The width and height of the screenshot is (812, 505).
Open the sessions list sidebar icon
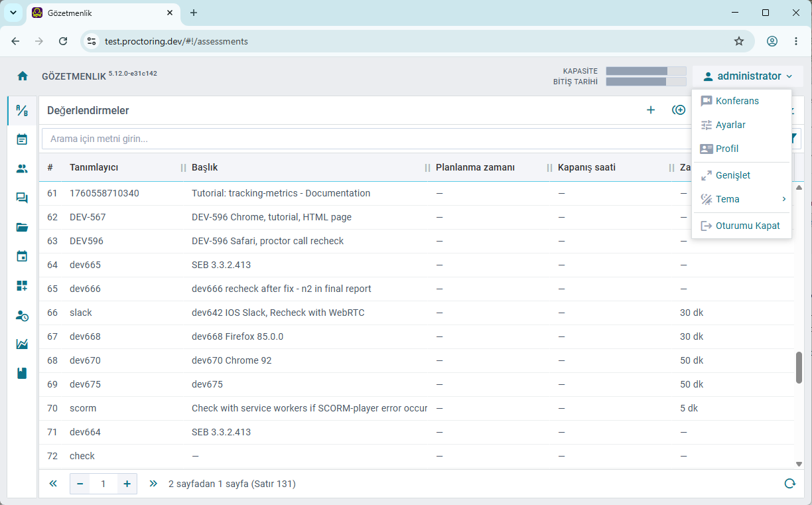pos(22,139)
